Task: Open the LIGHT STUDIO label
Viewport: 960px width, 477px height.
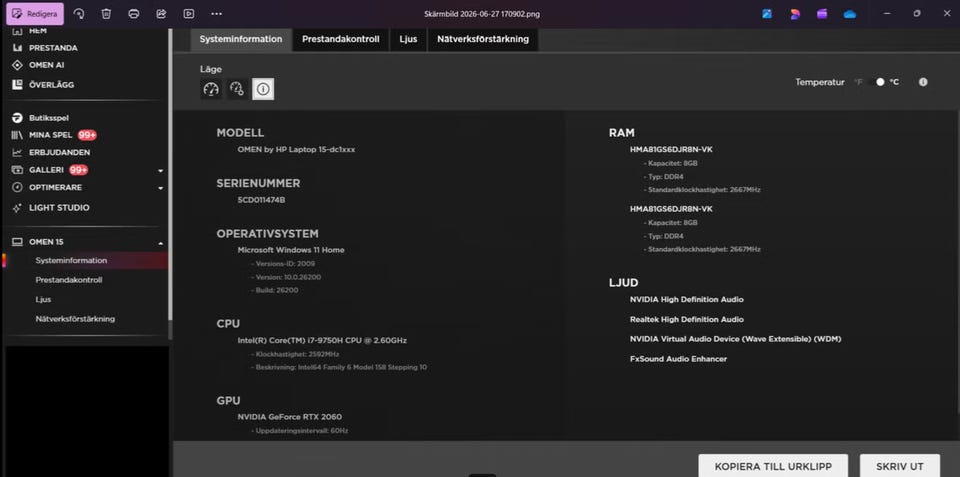Action: click(x=59, y=208)
